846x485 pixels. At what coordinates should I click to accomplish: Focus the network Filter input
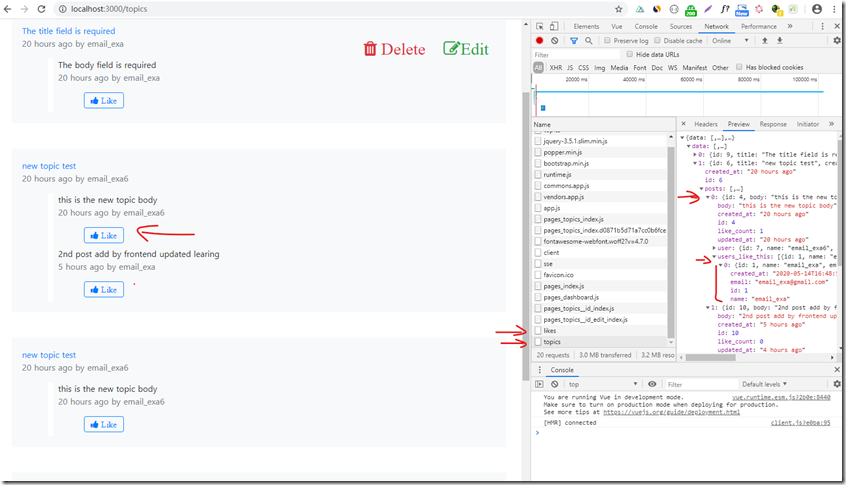coord(576,55)
